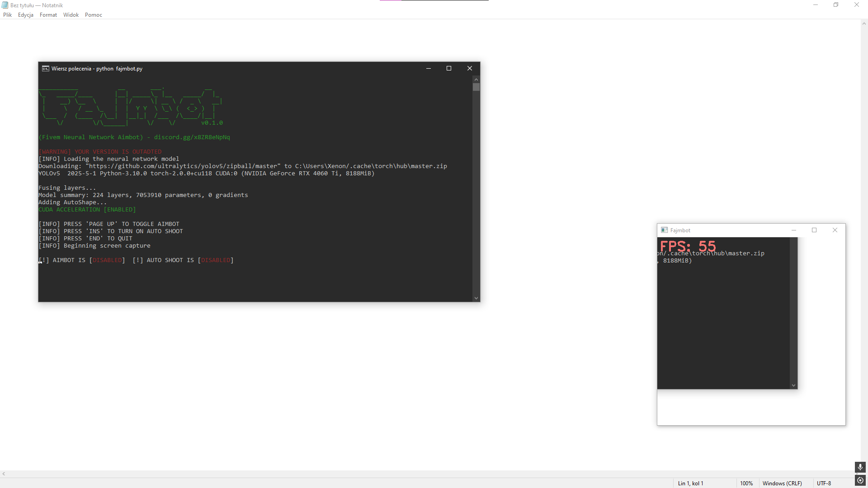
Task: Open the Widok menu
Action: (71, 15)
